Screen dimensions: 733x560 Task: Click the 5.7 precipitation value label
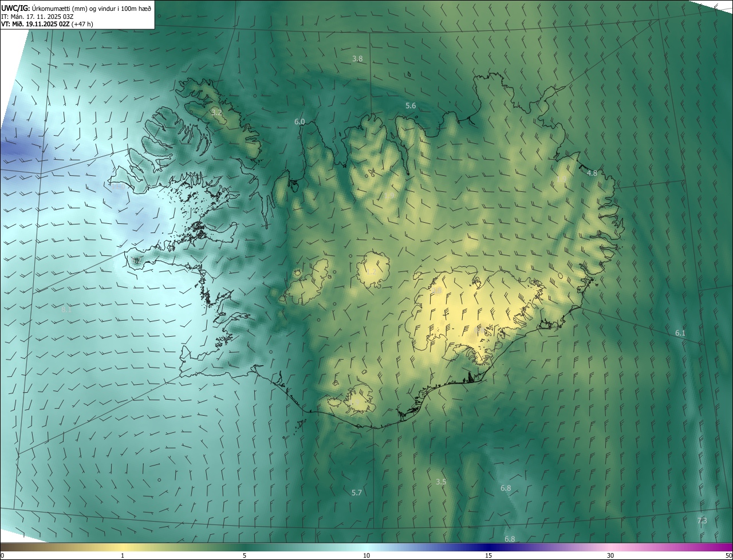357,492
